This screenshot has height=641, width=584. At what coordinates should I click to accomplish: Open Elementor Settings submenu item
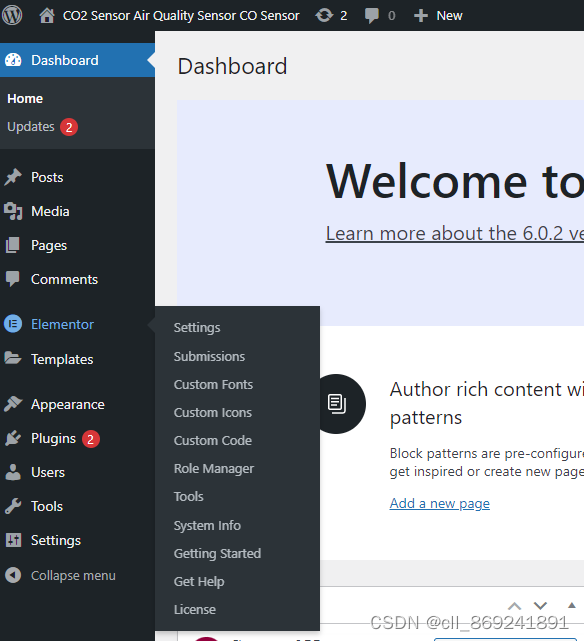(197, 327)
